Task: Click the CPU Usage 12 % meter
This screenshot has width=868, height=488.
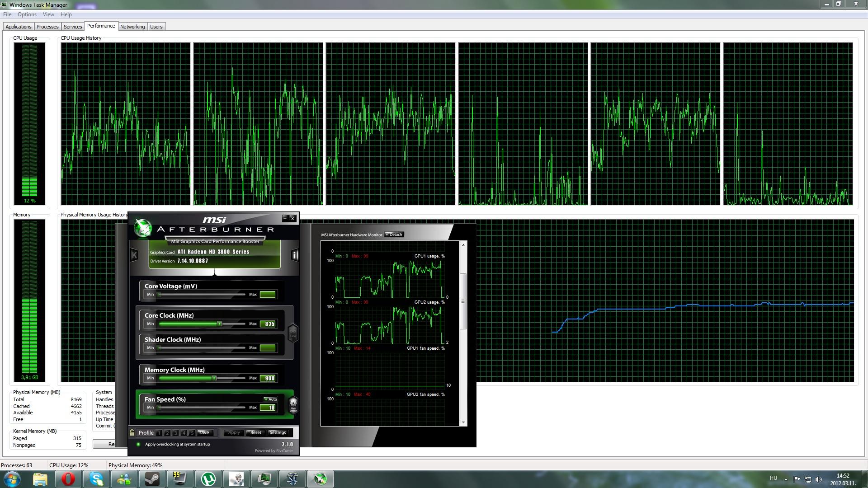Action: (29, 124)
